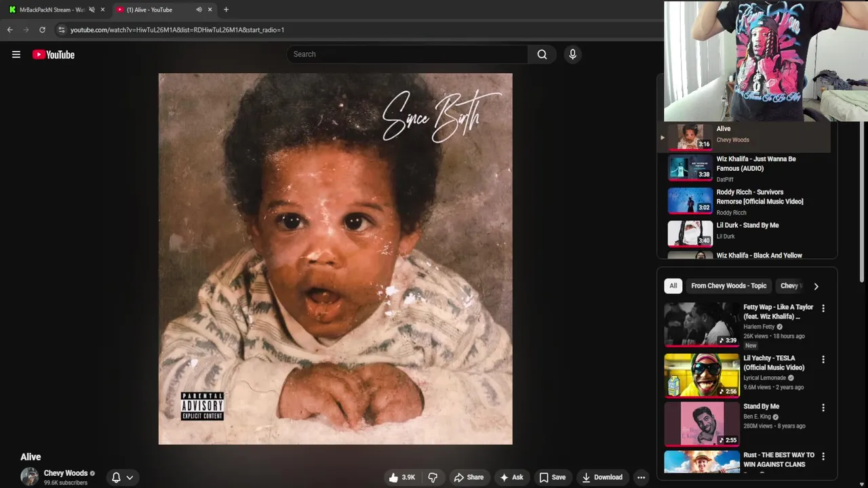Open the Ask AI button
The height and width of the screenshot is (488, 868).
(511, 477)
